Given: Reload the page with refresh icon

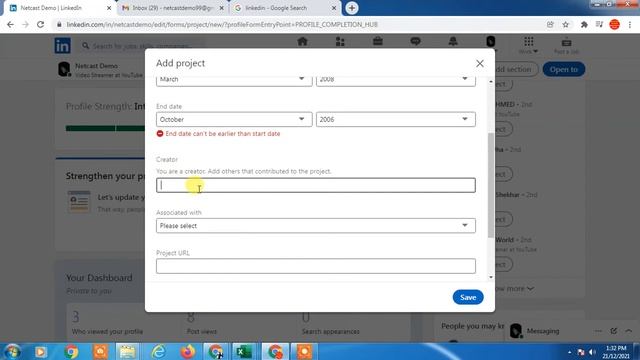Looking at the screenshot, I should click(40, 24).
